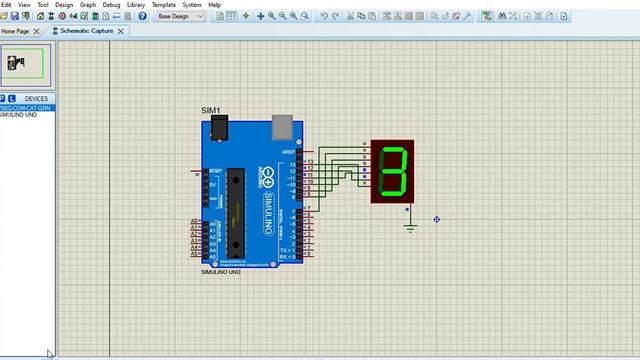Click the Undo arrow icon
This screenshot has width=640, height=360.
click(x=324, y=16)
